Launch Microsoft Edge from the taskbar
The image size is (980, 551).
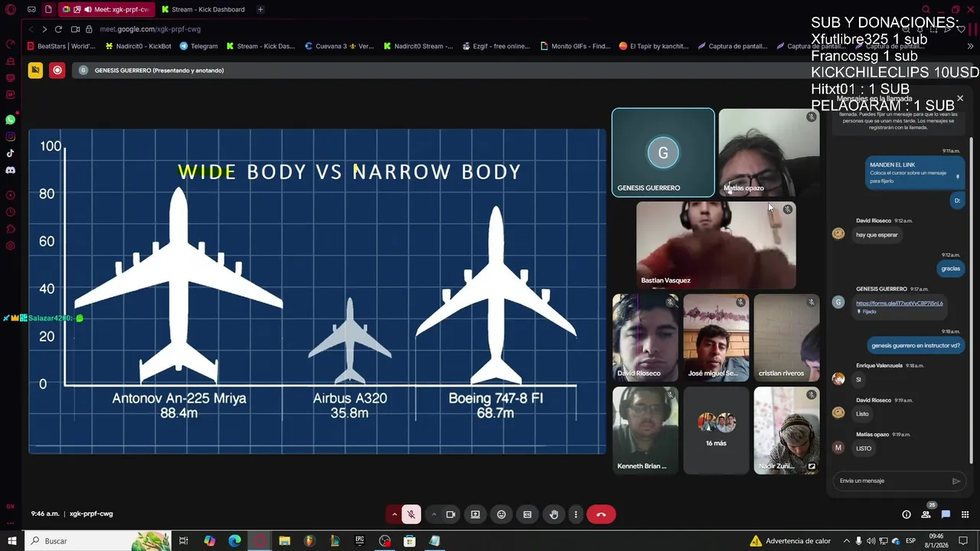coord(235,541)
